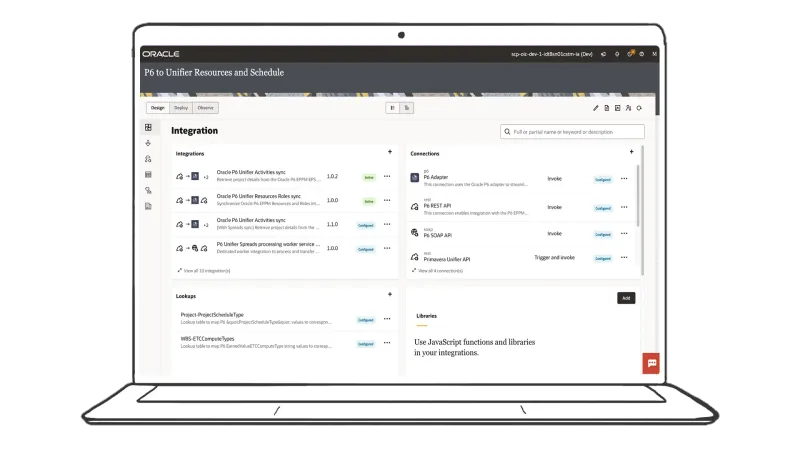This screenshot has height=450, width=800.
Task: Select the first layout view toggle
Action: 392,108
